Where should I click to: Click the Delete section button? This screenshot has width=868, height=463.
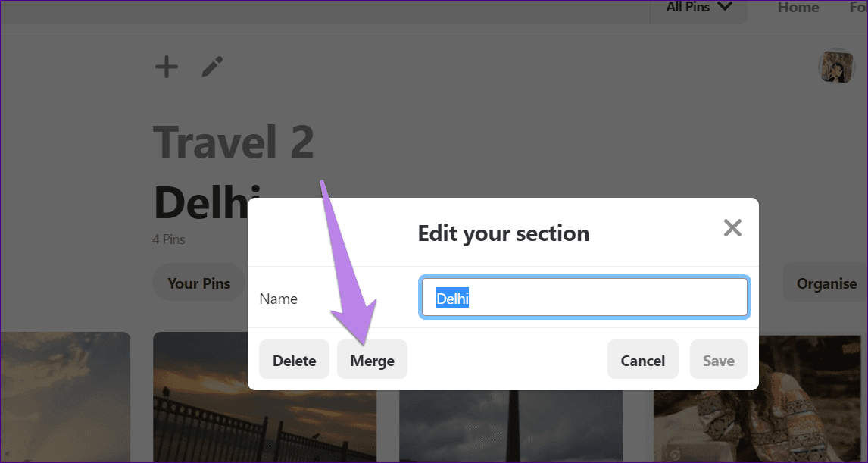point(294,360)
